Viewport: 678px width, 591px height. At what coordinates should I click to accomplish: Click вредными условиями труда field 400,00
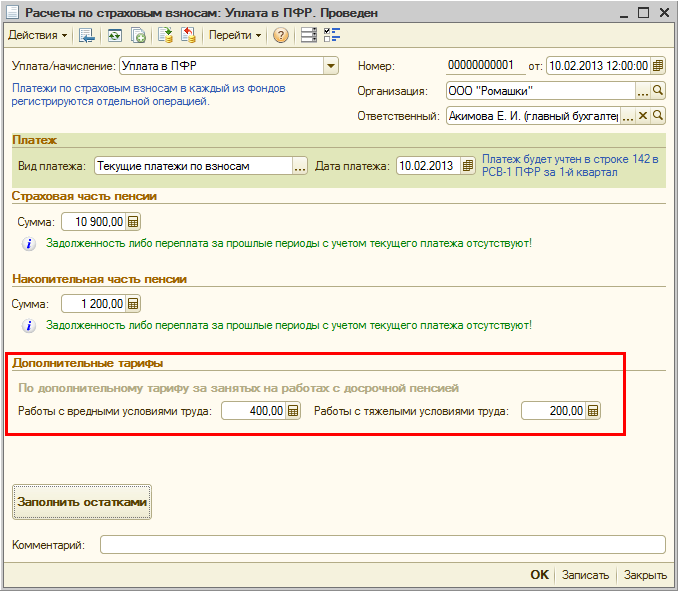[254, 411]
